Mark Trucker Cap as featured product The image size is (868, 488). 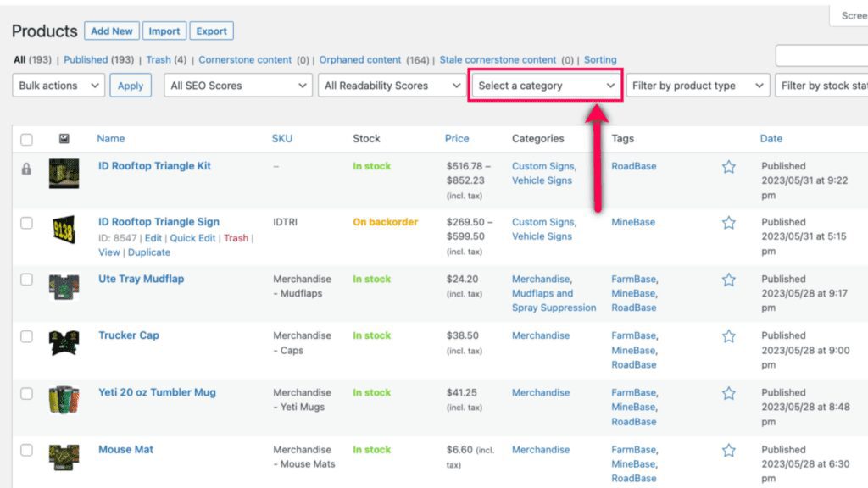tap(729, 336)
